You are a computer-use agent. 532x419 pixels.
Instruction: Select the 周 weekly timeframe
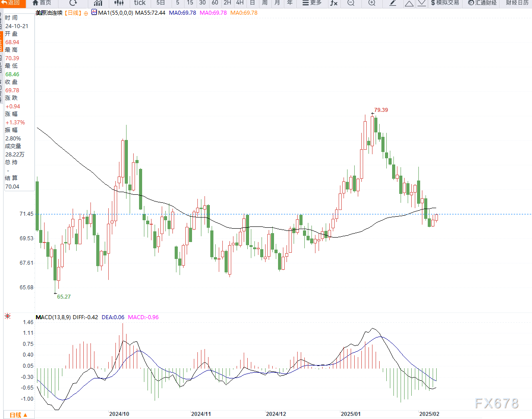(x=265, y=3)
